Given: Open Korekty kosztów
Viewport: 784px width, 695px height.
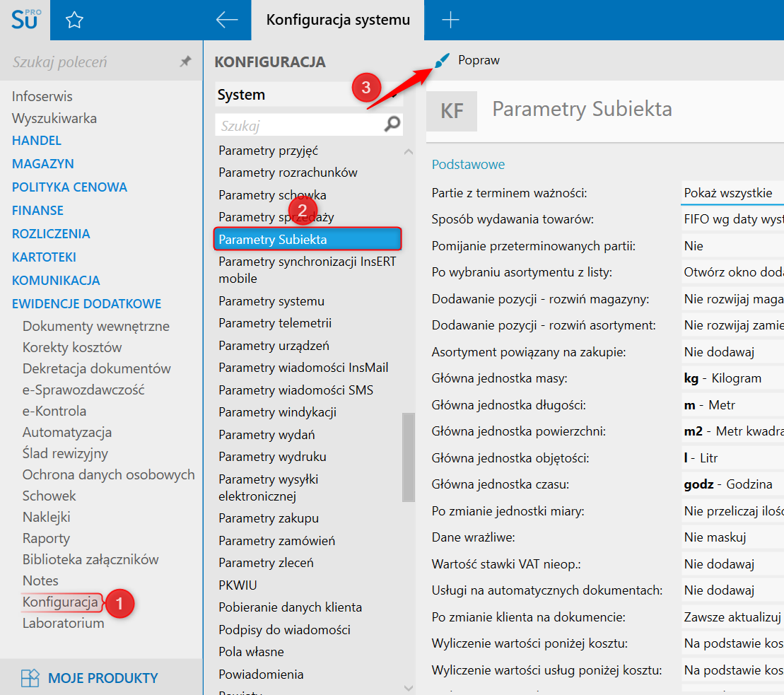Looking at the screenshot, I should click(72, 348).
